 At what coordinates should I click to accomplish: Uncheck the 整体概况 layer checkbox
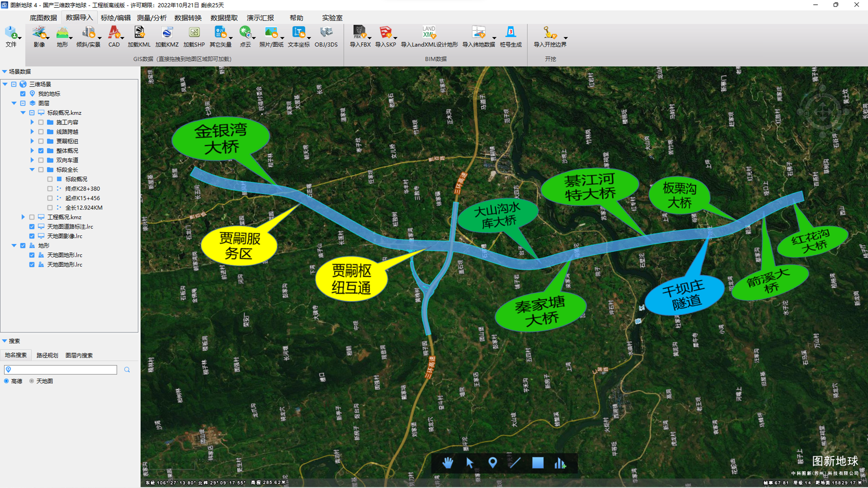pos(41,151)
